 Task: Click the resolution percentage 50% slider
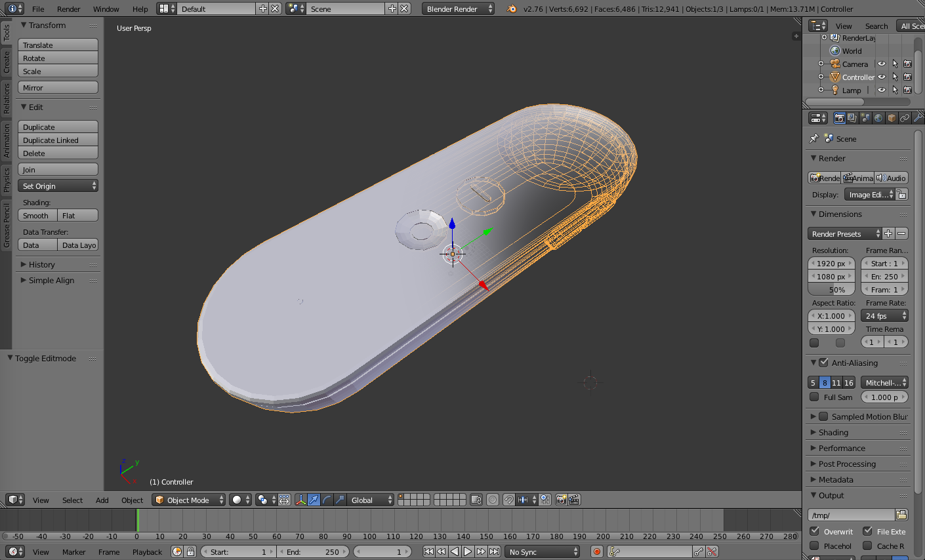(x=831, y=290)
